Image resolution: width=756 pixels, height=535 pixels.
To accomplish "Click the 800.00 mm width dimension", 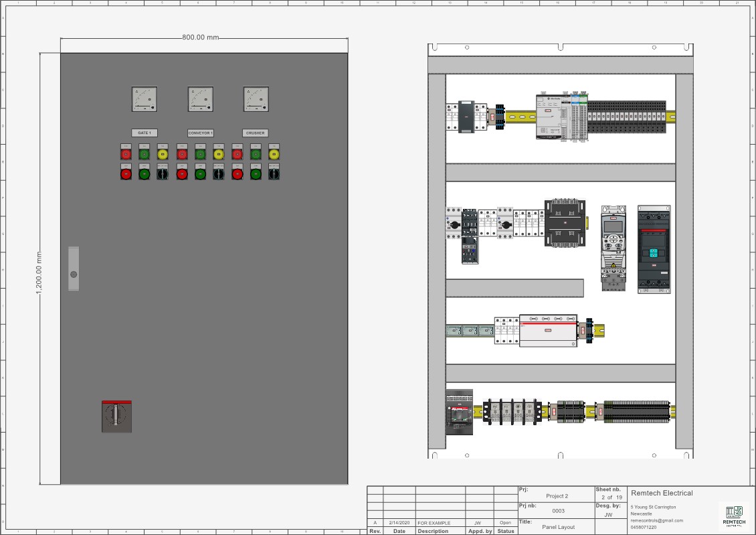I will click(200, 37).
